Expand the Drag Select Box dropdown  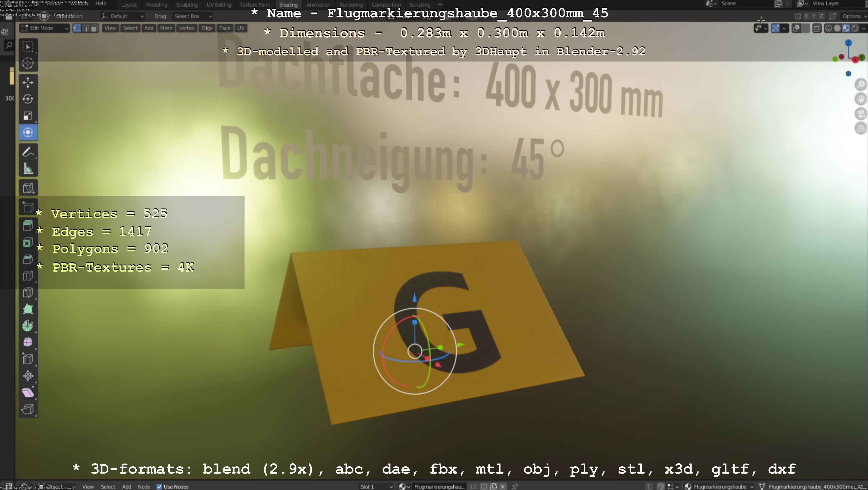(x=193, y=16)
